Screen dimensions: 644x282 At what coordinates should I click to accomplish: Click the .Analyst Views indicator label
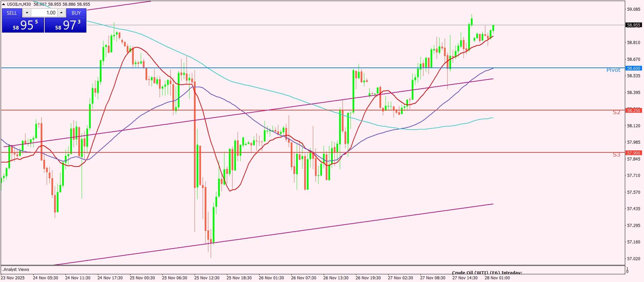click(x=16, y=270)
